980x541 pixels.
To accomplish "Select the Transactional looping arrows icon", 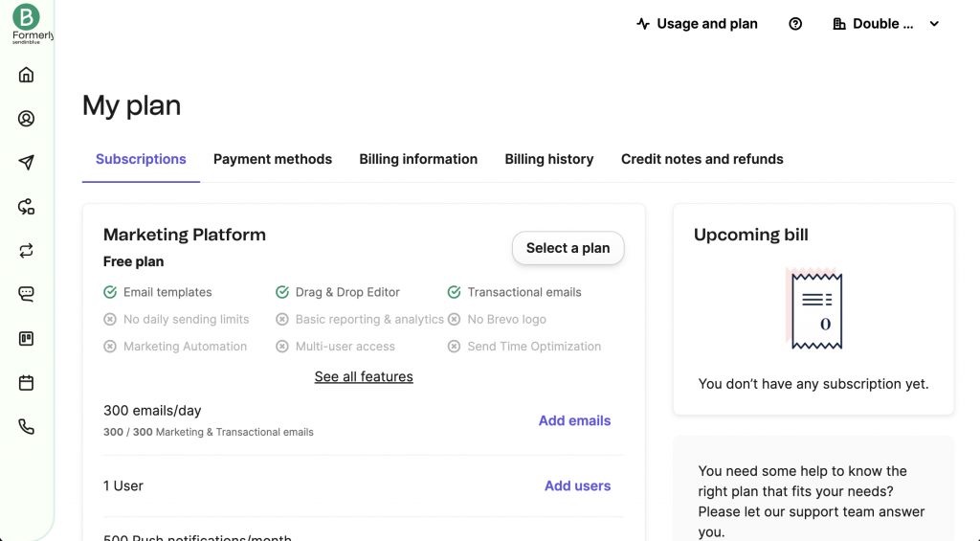I will 27,251.
